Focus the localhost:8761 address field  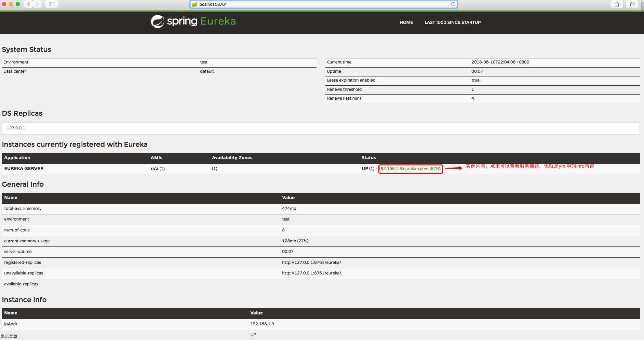point(323,4)
